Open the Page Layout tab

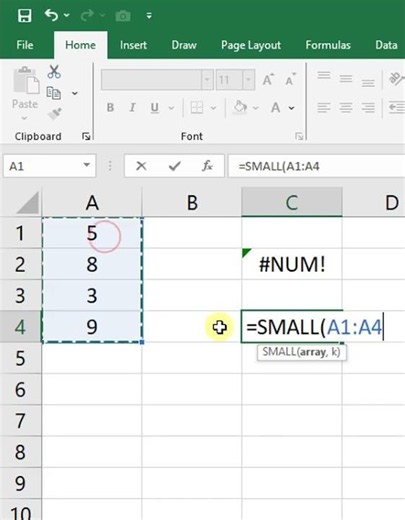pos(251,45)
